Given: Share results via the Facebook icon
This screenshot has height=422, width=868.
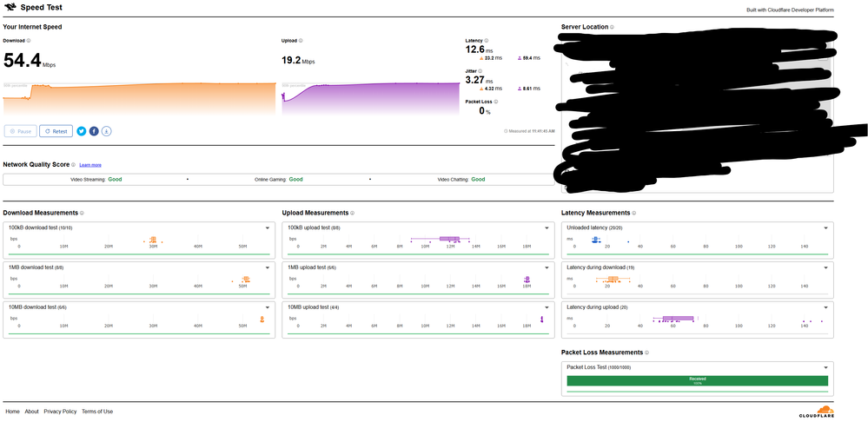Looking at the screenshot, I should [94, 131].
